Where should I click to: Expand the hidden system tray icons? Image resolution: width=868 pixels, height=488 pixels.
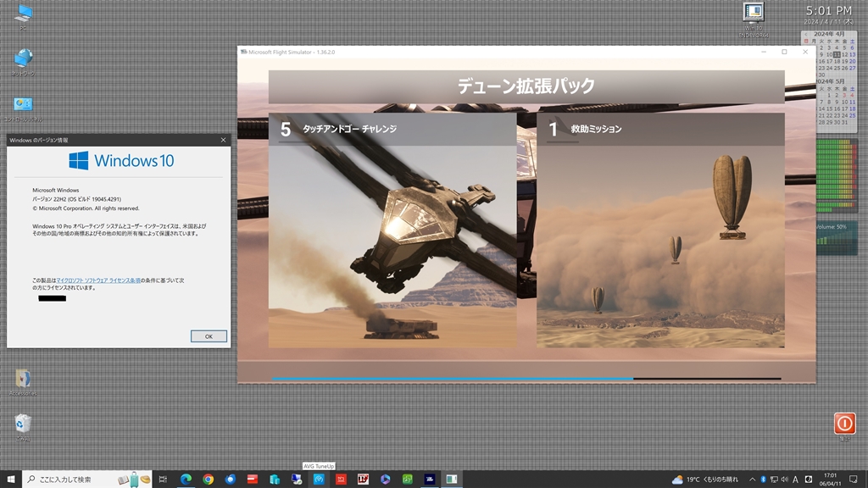pos(751,479)
